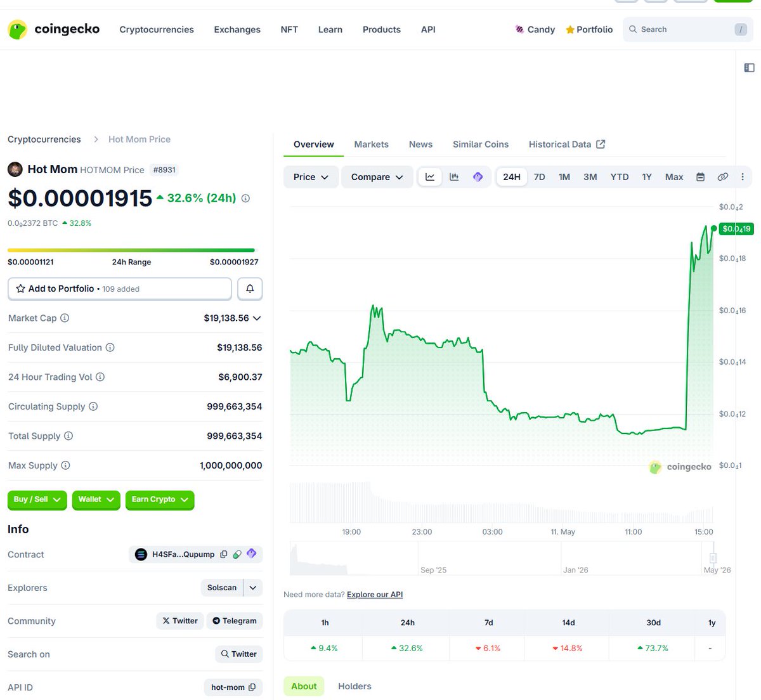Select the 1M time range
761x700 pixels.
click(564, 177)
